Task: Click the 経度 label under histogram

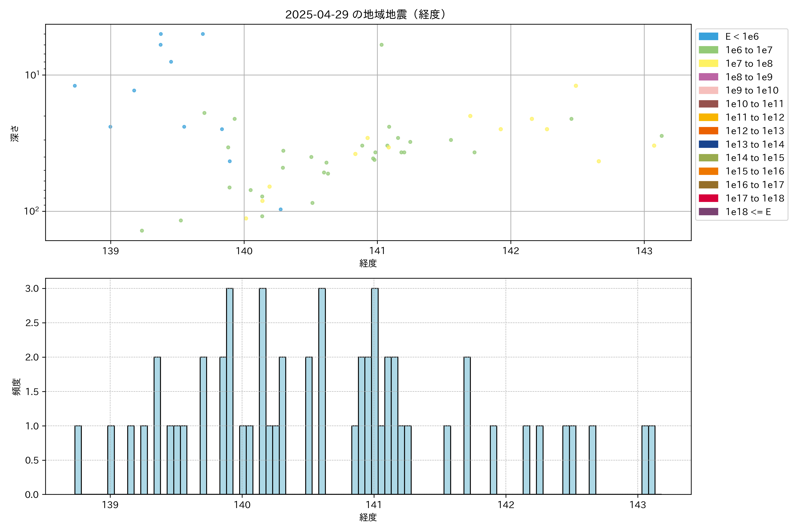Action: (x=368, y=517)
